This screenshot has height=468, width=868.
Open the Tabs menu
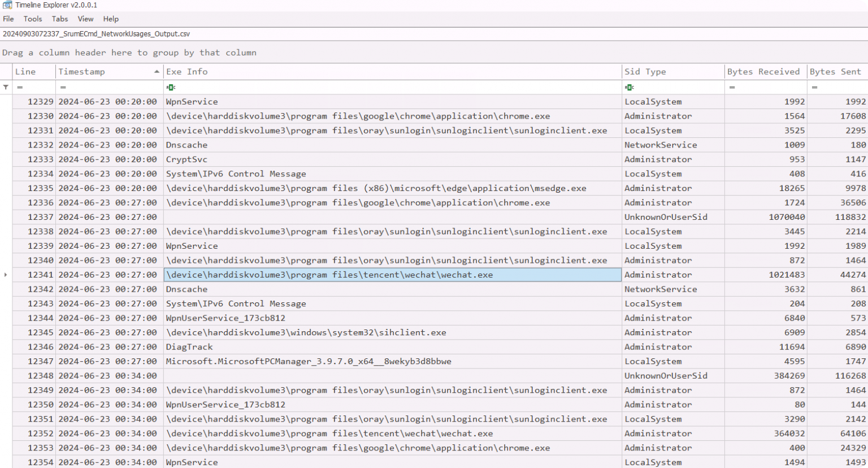[x=60, y=19]
